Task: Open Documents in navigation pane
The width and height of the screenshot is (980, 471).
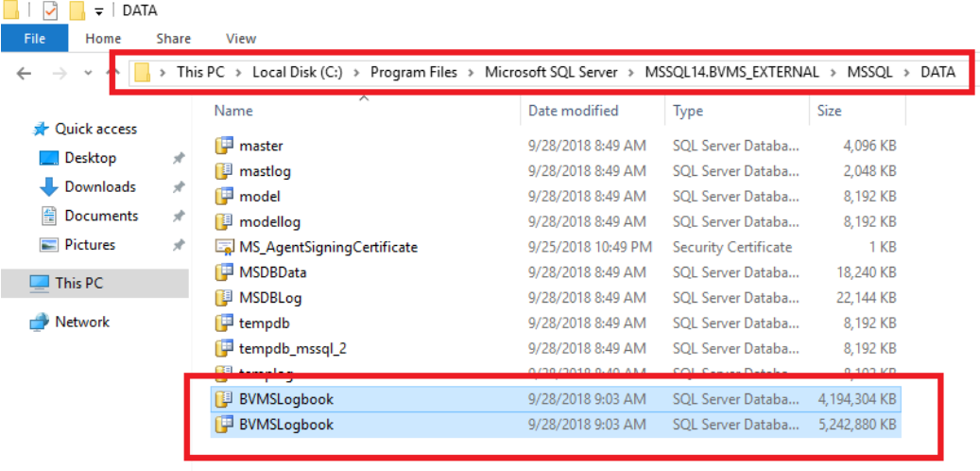Action: pyautogui.click(x=101, y=216)
